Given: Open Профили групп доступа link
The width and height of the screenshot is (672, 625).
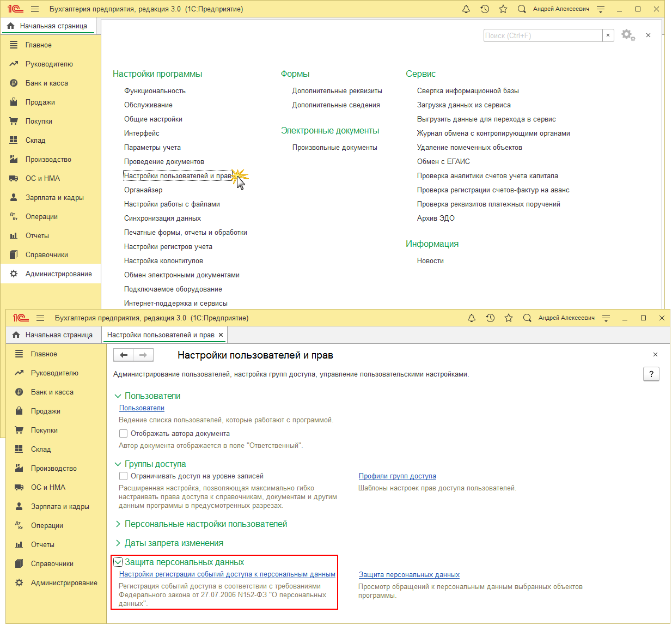Looking at the screenshot, I should coord(398,476).
